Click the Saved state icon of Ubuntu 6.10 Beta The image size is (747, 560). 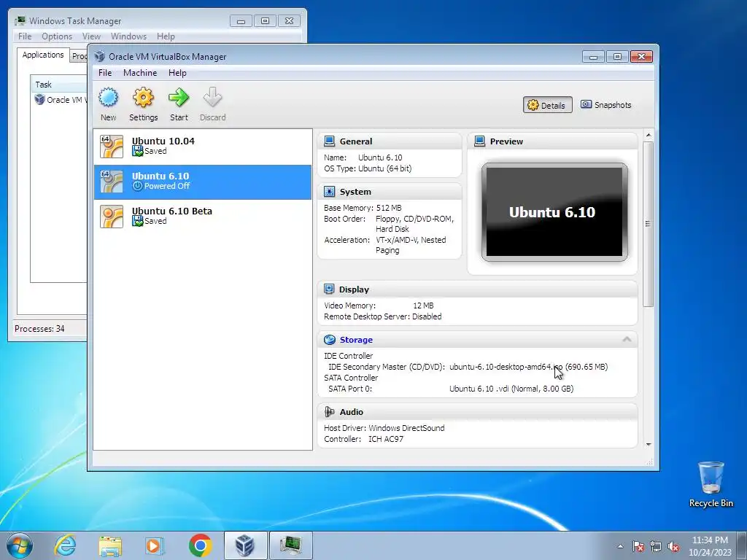[138, 222]
